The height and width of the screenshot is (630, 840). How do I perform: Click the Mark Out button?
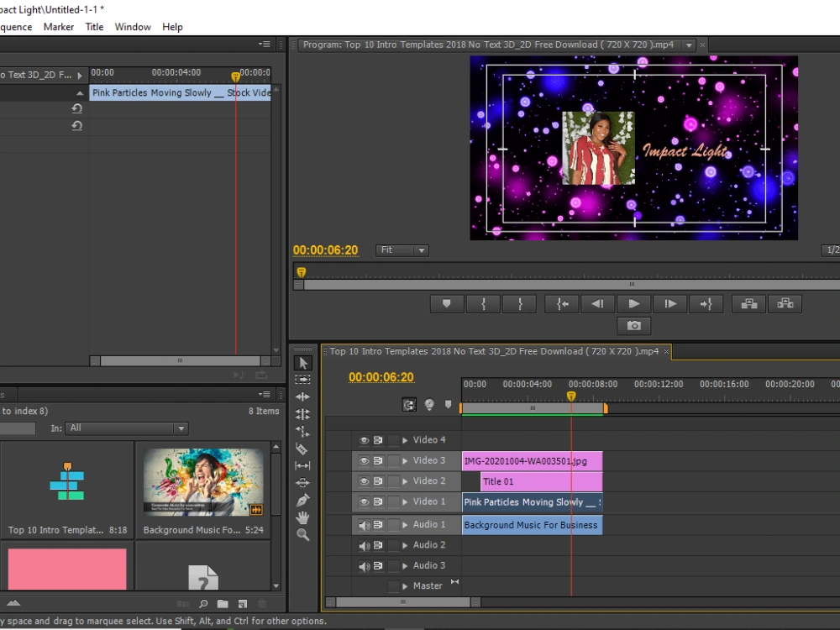[x=520, y=304]
